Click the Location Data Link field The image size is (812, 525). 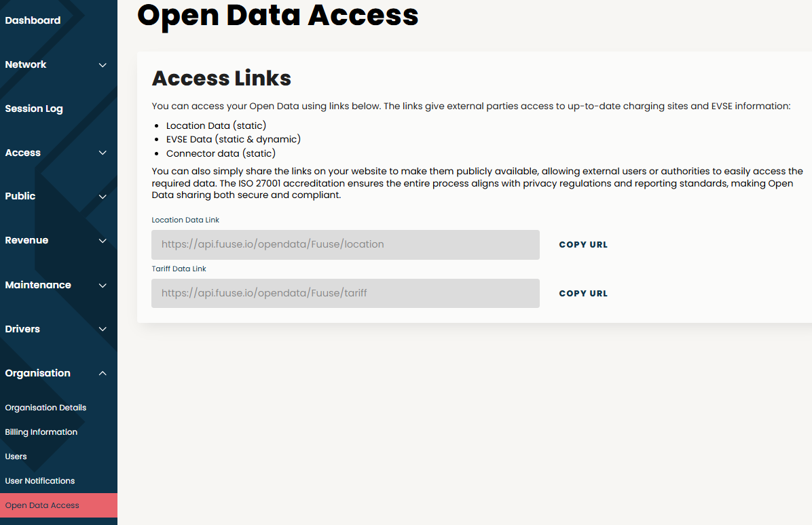tap(346, 245)
